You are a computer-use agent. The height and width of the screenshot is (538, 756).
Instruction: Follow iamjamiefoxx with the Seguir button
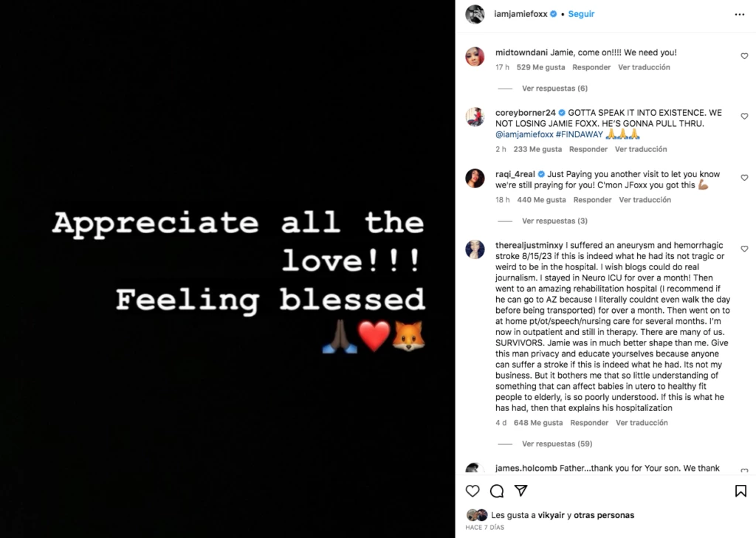pos(581,14)
